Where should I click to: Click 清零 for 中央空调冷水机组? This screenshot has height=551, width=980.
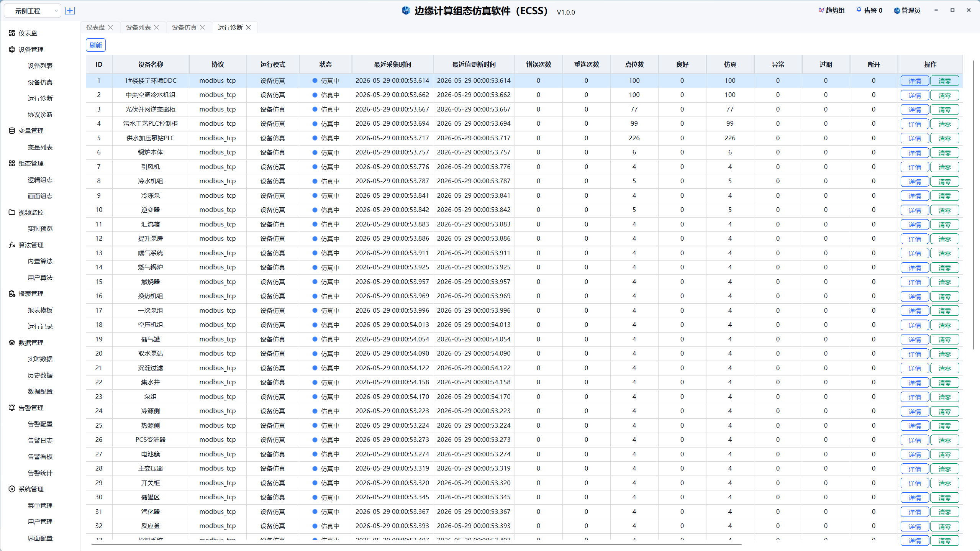944,95
